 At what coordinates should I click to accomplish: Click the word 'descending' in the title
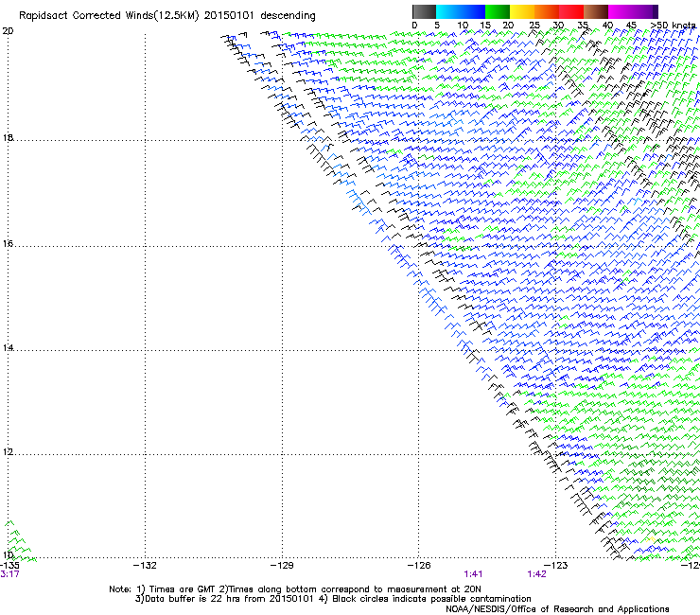[288, 16]
